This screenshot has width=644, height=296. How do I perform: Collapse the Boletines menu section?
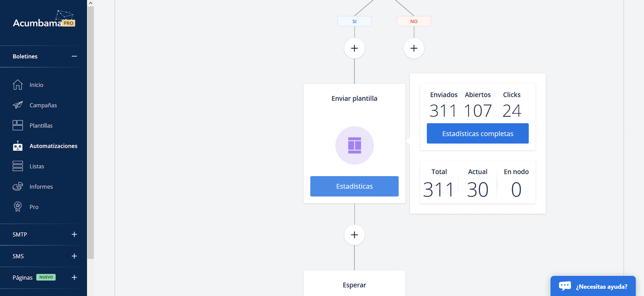pos(74,56)
